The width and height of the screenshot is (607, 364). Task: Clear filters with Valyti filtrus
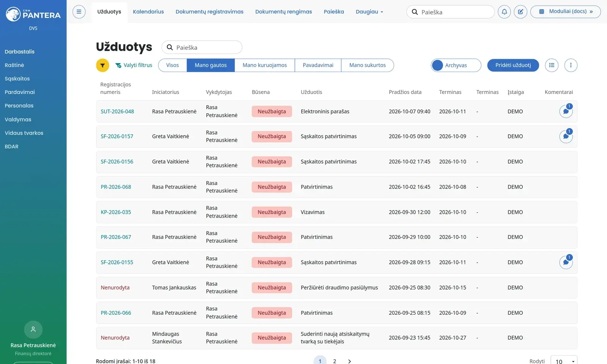click(x=134, y=65)
